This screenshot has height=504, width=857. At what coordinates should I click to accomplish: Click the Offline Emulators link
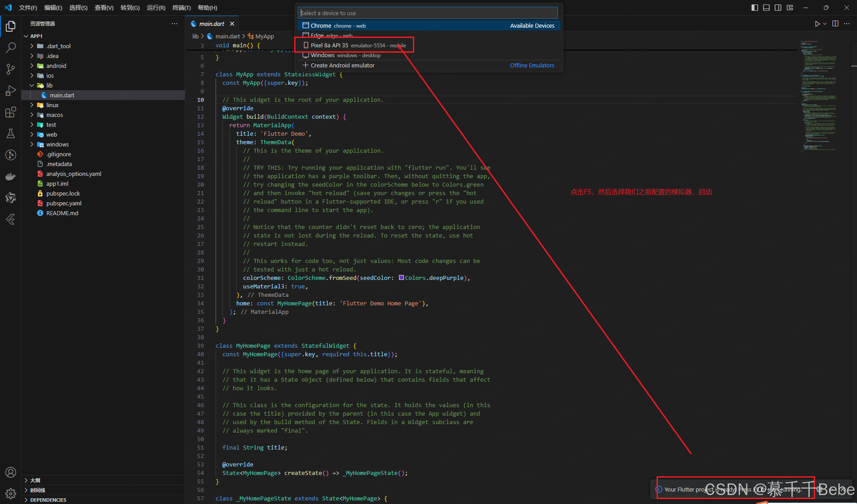tap(532, 65)
